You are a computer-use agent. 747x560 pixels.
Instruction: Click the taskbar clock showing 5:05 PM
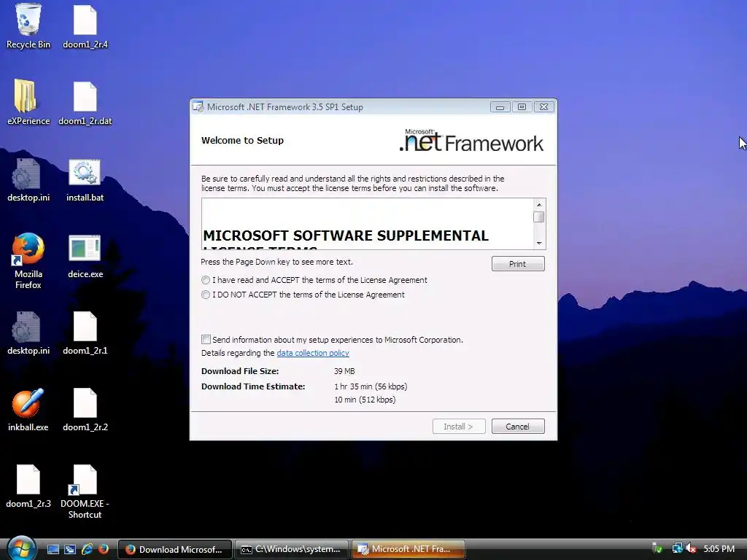click(x=719, y=548)
